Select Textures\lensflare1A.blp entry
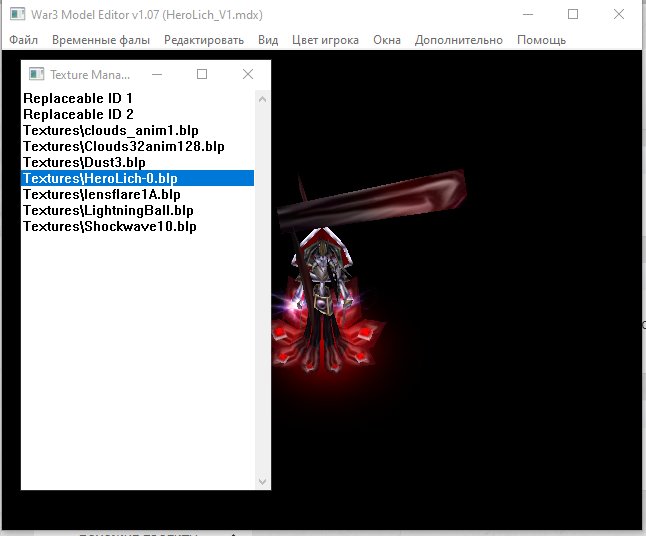646x536 pixels. click(138, 194)
